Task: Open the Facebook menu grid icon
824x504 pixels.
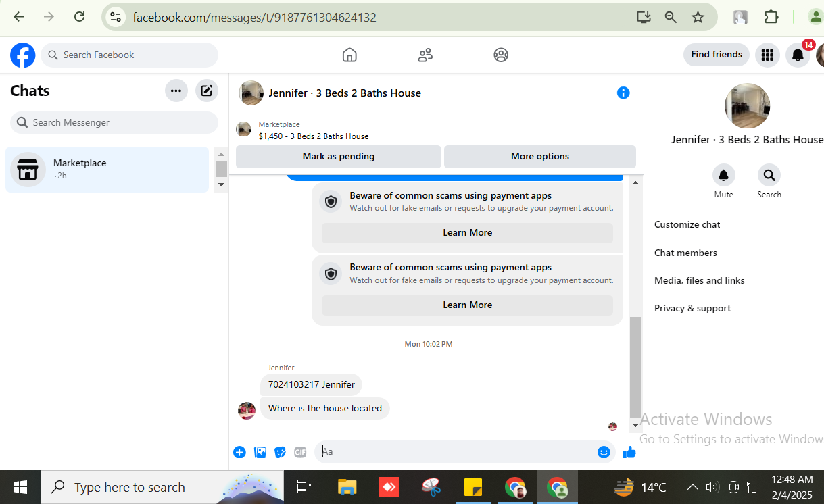Action: (767, 55)
